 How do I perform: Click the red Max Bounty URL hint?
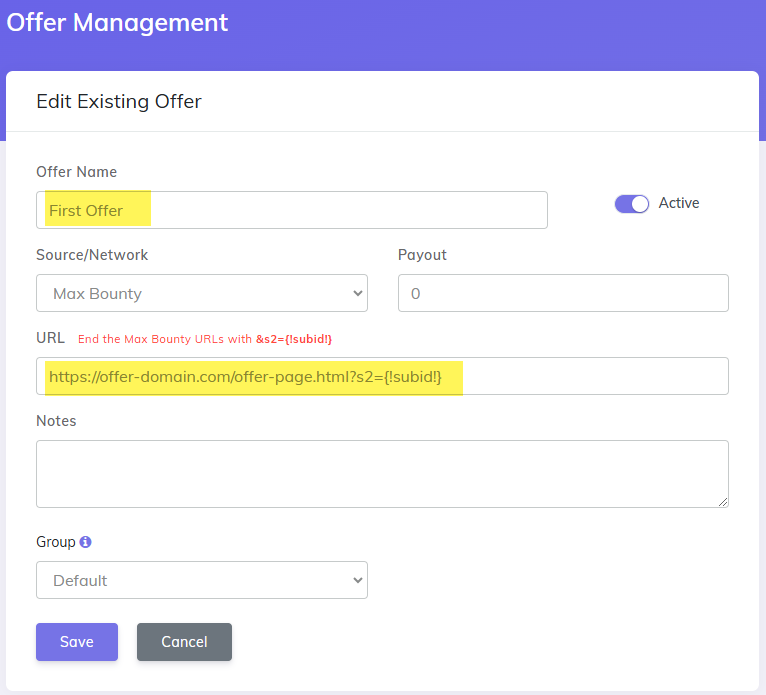pyautogui.click(x=205, y=339)
